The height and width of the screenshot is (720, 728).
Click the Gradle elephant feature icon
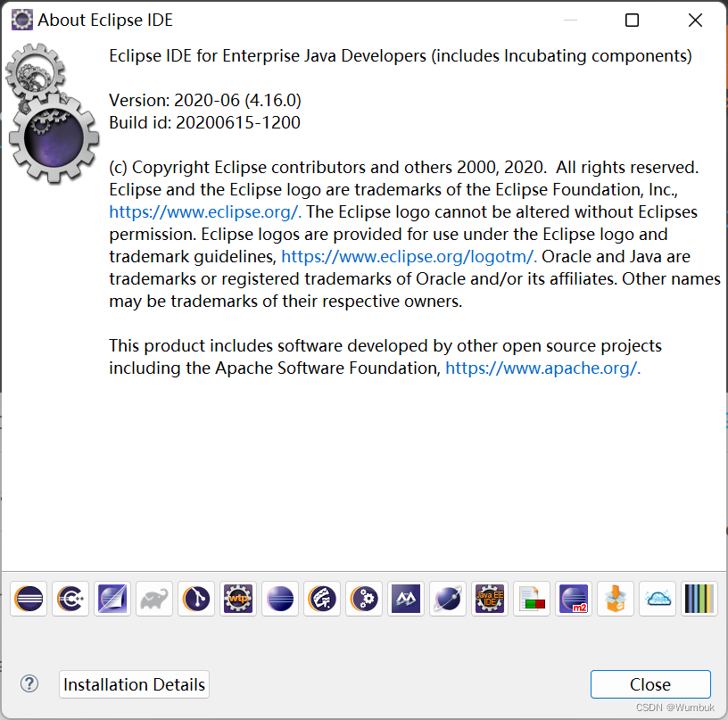[153, 599]
